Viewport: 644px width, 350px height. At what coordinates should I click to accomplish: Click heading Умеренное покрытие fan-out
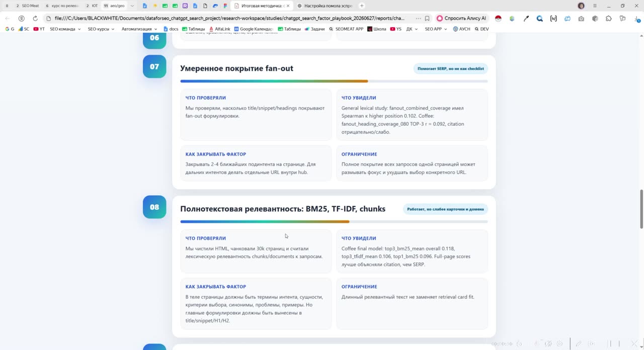[x=236, y=68]
